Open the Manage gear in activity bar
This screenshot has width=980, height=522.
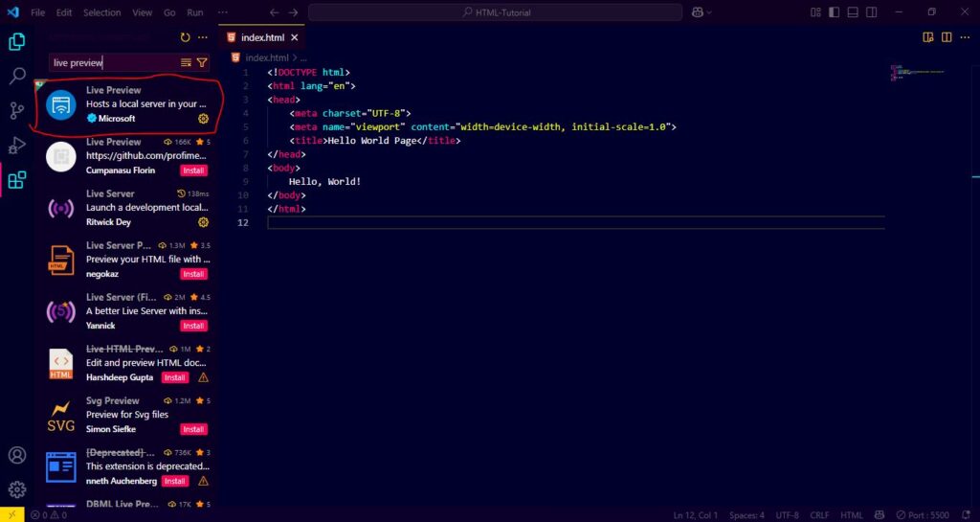[x=17, y=488]
